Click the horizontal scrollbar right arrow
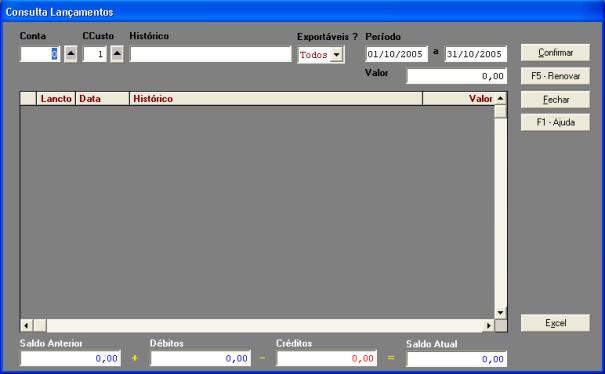 [488, 326]
